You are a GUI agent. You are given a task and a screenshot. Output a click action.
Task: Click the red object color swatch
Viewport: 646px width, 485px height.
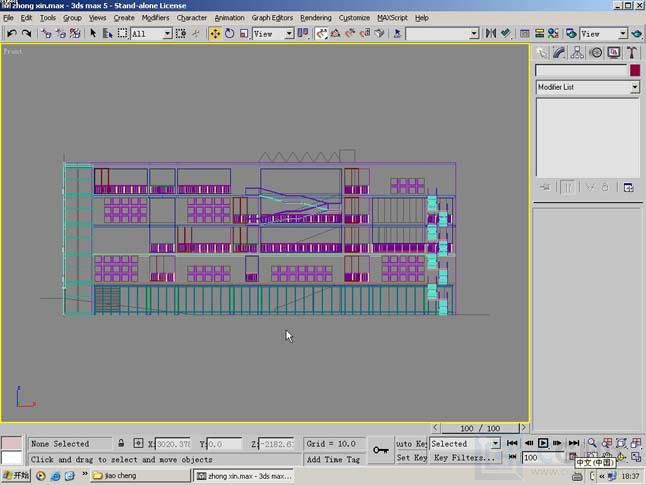[635, 70]
